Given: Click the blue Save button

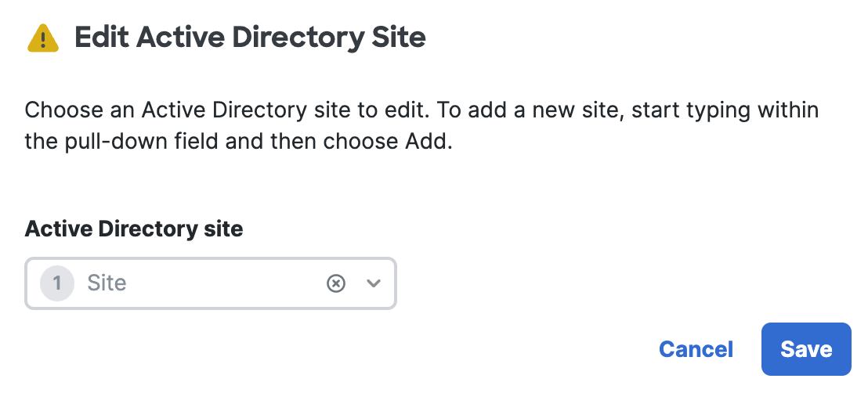Looking at the screenshot, I should point(806,349).
